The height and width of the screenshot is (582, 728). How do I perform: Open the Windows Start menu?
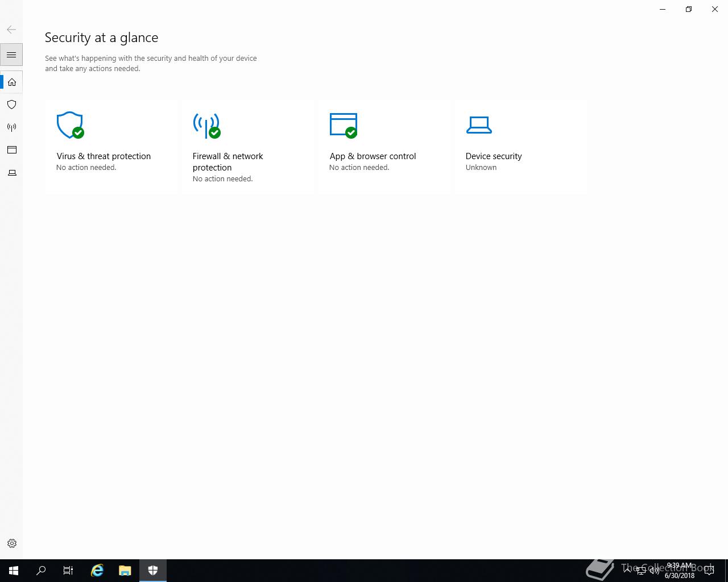tap(14, 571)
